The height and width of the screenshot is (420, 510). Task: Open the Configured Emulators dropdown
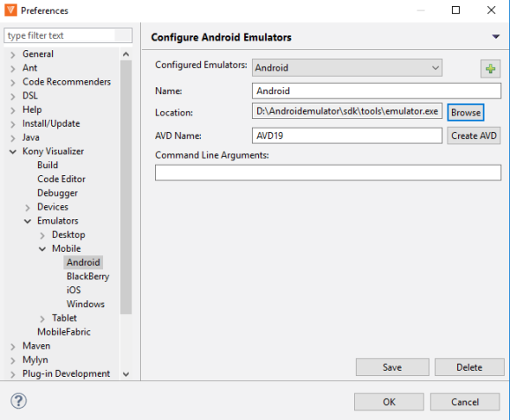pos(347,68)
